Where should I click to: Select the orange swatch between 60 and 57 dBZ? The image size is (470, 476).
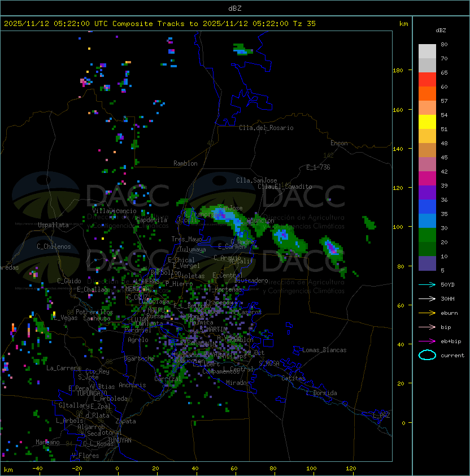(427, 94)
